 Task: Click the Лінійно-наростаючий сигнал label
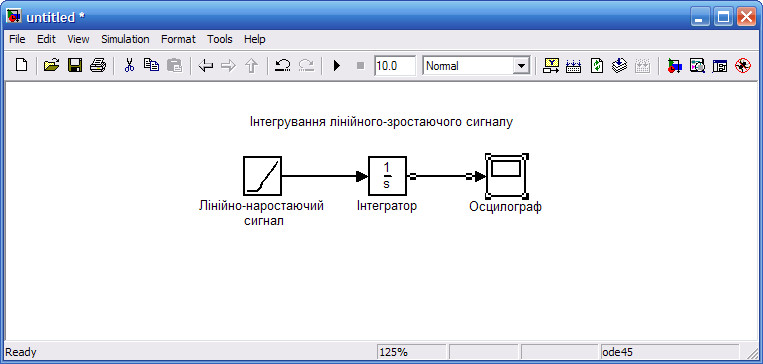tap(262, 214)
